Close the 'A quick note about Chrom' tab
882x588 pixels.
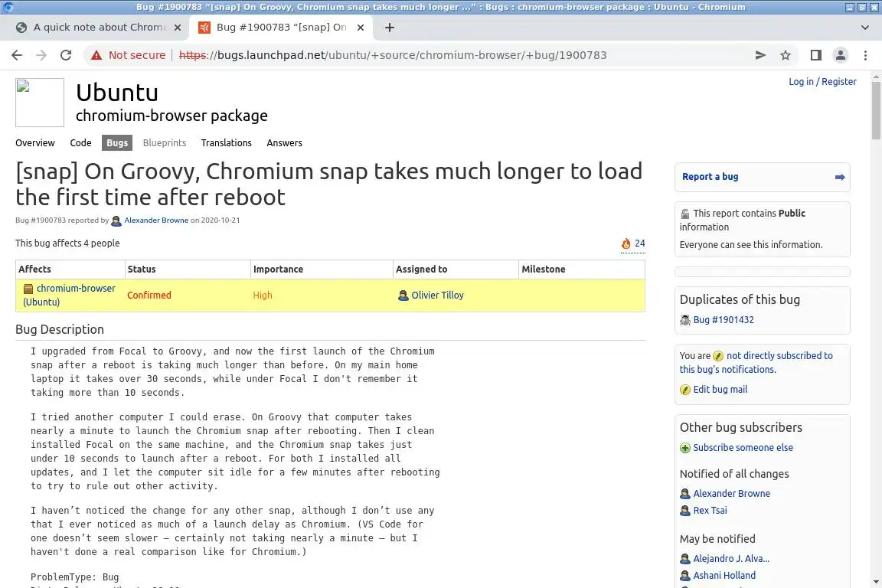click(177, 28)
